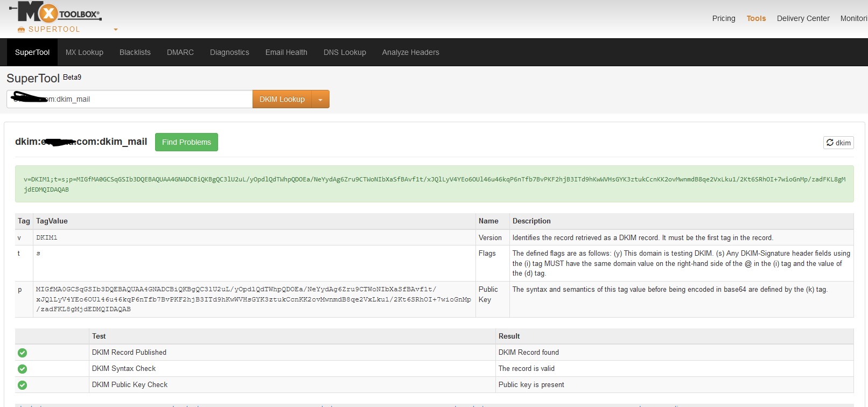
Task: Go to the Diagnostics tab
Action: 229,52
